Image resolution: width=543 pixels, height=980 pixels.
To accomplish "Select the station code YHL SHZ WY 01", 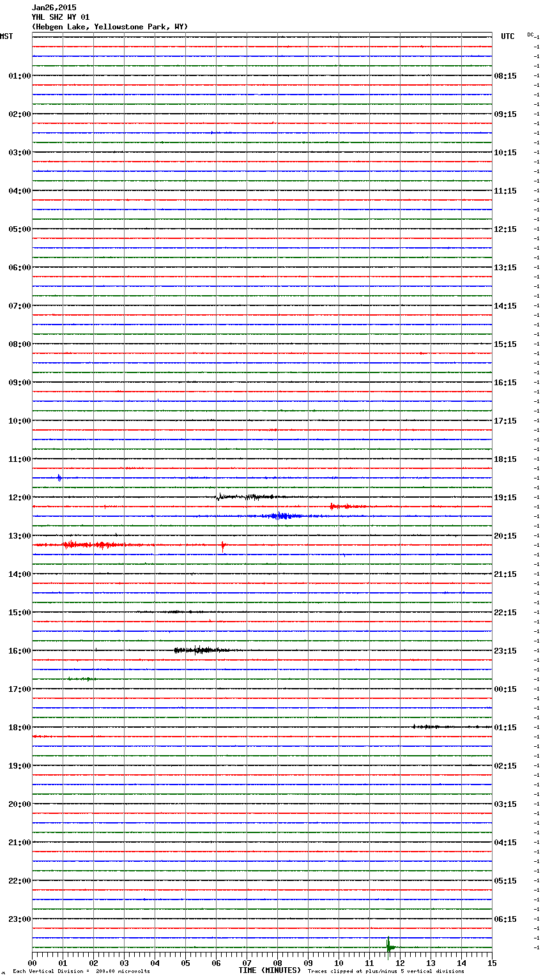I will pos(61,17).
